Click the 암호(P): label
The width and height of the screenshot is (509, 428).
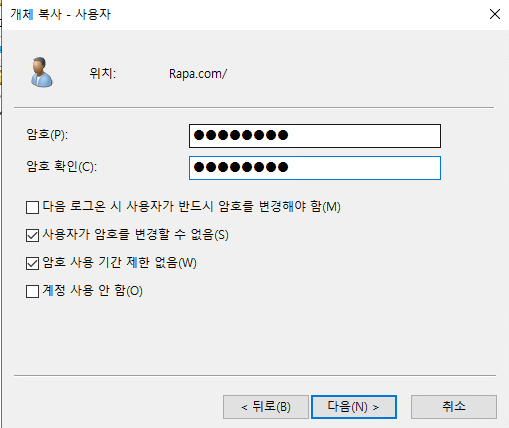click(47, 135)
